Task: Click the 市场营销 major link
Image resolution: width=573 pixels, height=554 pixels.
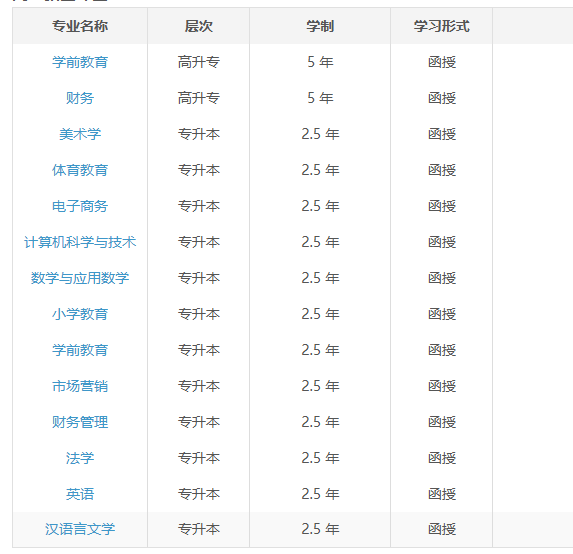Action: (x=80, y=386)
